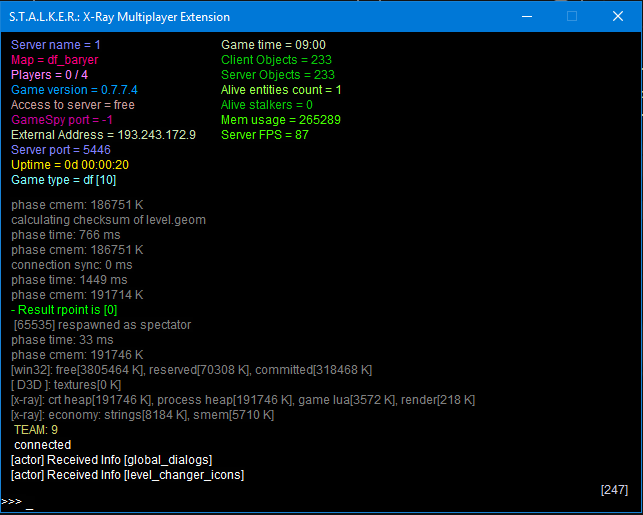Click 'Game version = 0.7.7.4' text
This screenshot has height=515, width=643.
point(75,90)
